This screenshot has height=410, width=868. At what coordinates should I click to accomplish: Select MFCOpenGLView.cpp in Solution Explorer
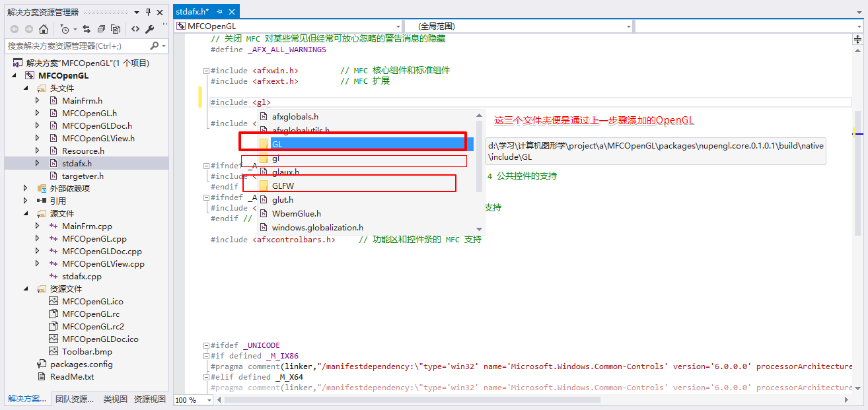pos(103,263)
